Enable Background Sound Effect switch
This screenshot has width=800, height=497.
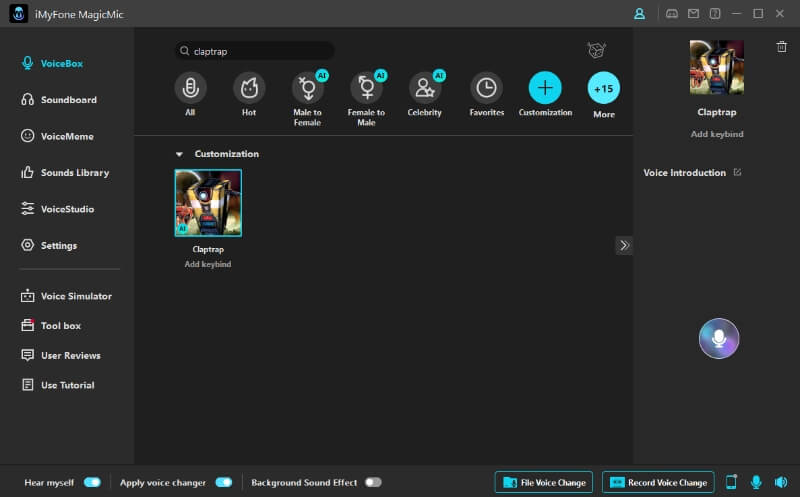coord(373,482)
